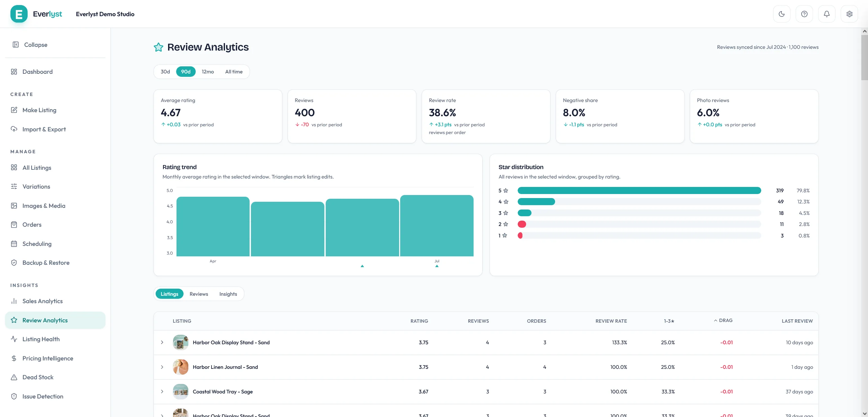The height and width of the screenshot is (417, 868).
Task: Click the Listing Health pulse icon
Action: [x=14, y=339]
